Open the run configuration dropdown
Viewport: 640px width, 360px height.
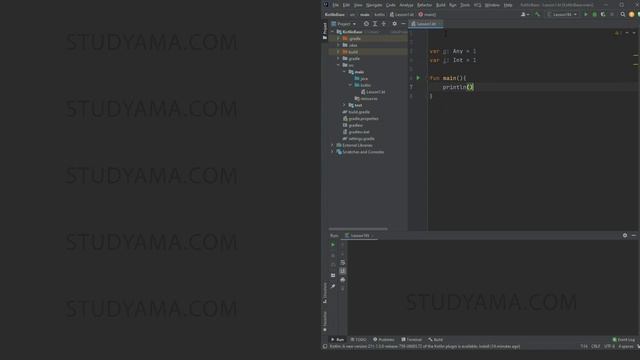pyautogui.click(x=562, y=14)
